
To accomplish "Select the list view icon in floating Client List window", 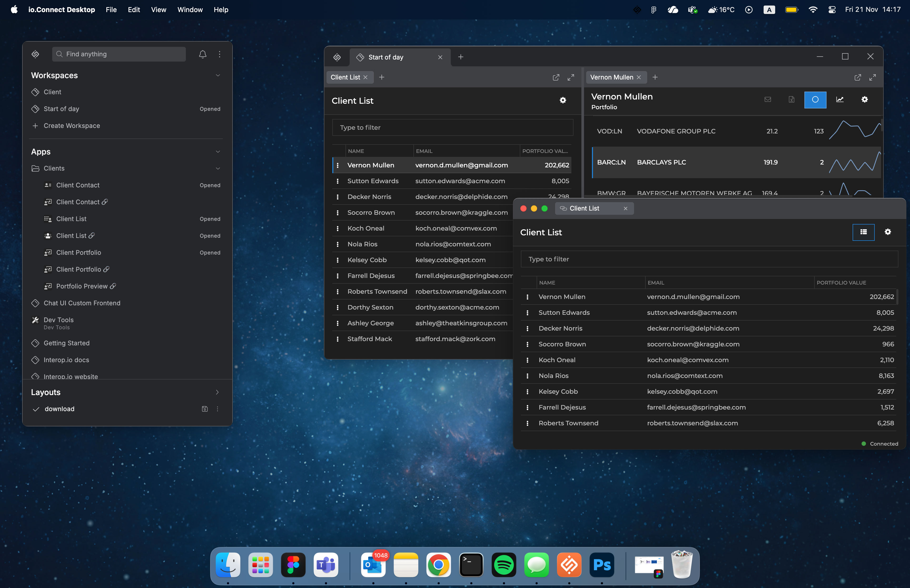I will tap(863, 232).
